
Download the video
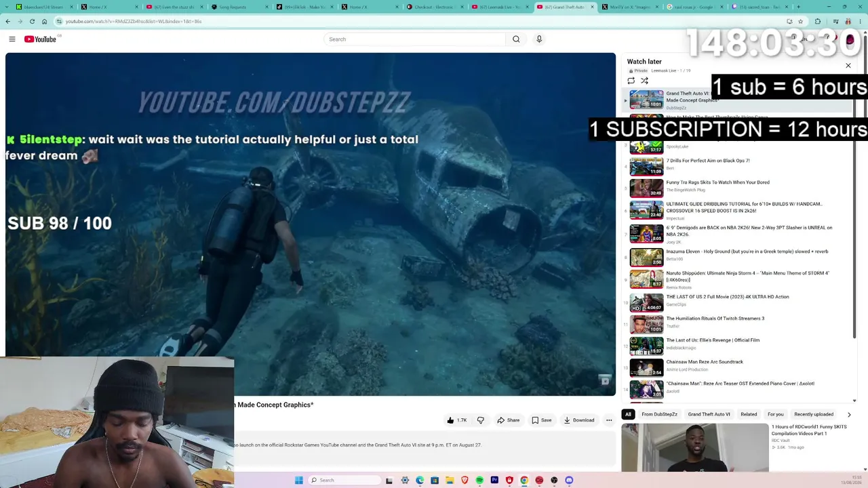coord(578,420)
